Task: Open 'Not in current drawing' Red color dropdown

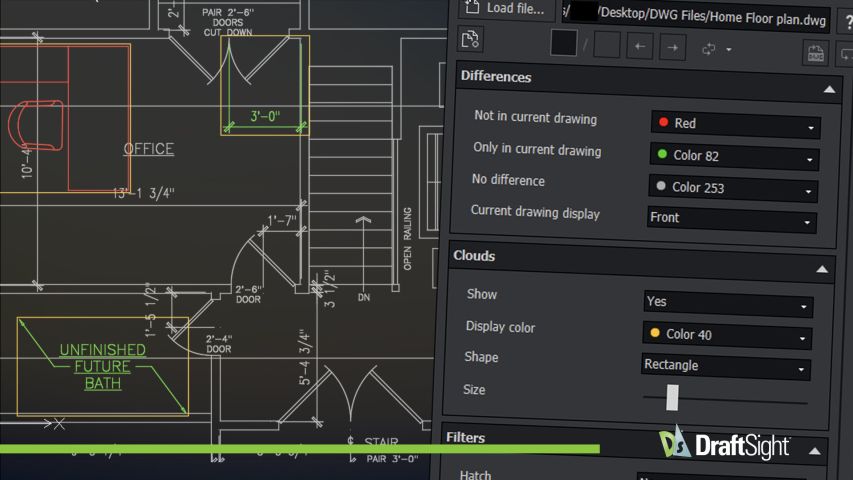Action: [x=735, y=125]
